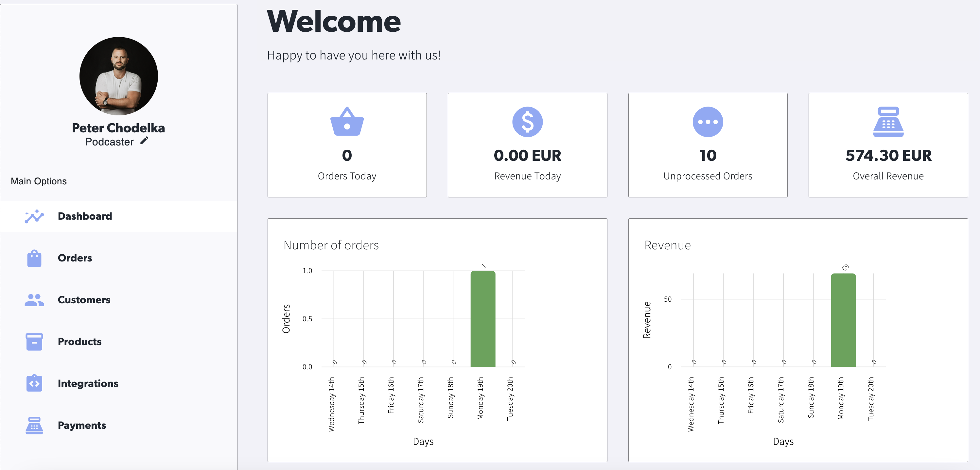Click Friday 16th label in revenue chart
Screen dimensions: 980x470
coord(751,395)
